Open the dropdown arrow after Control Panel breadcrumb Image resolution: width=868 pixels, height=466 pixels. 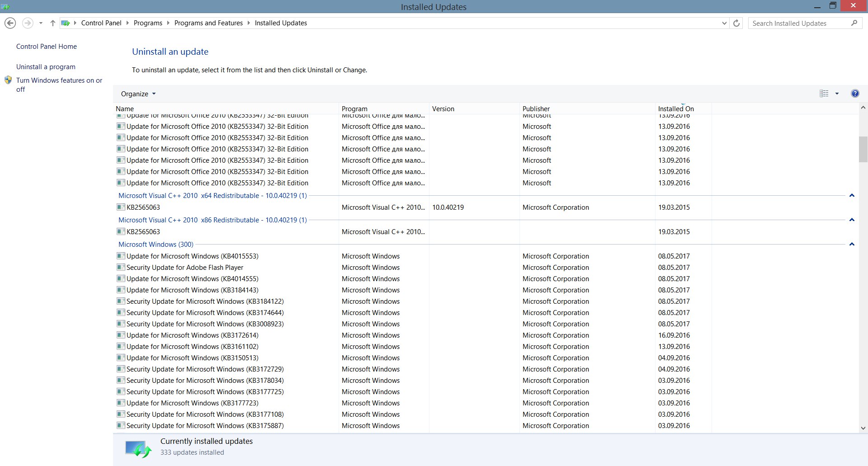tap(127, 23)
